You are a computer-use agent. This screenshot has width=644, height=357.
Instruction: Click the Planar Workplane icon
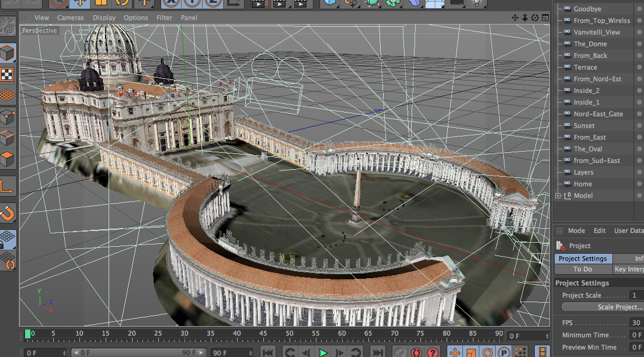(8, 261)
